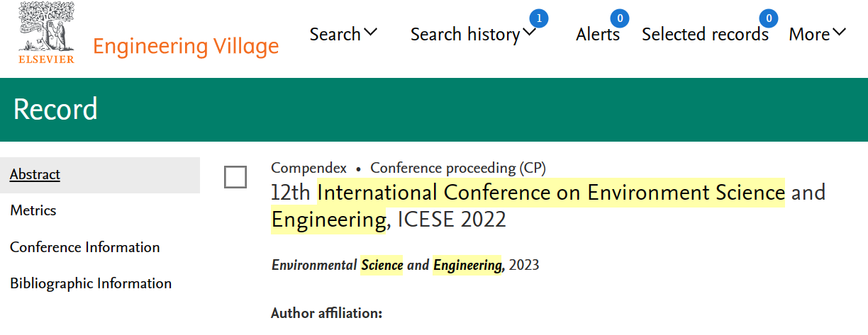The image size is (868, 335).
Task: Switch to the Metrics section
Action: pos(33,210)
